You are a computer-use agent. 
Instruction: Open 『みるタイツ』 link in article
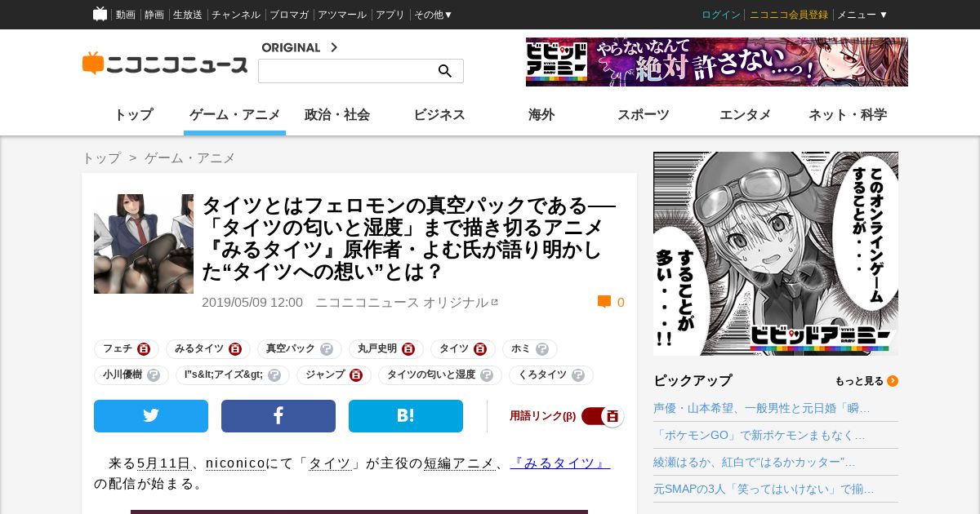pyautogui.click(x=560, y=463)
